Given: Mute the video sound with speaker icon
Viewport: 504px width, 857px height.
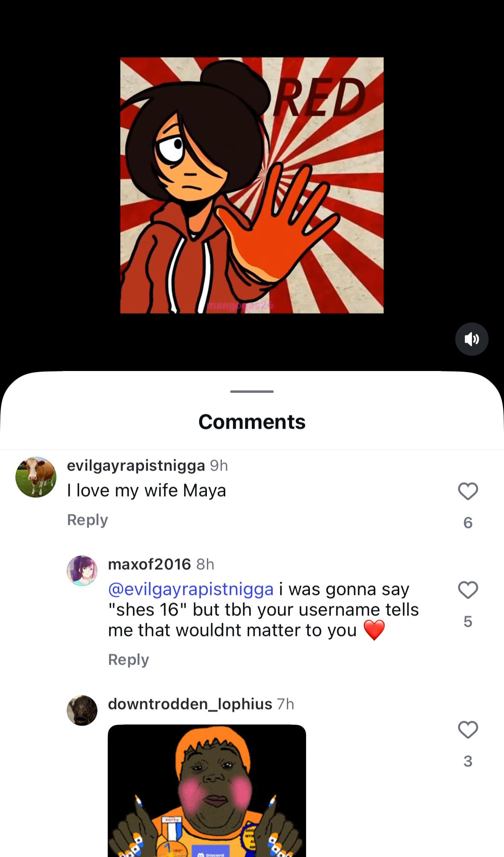Looking at the screenshot, I should point(472,339).
